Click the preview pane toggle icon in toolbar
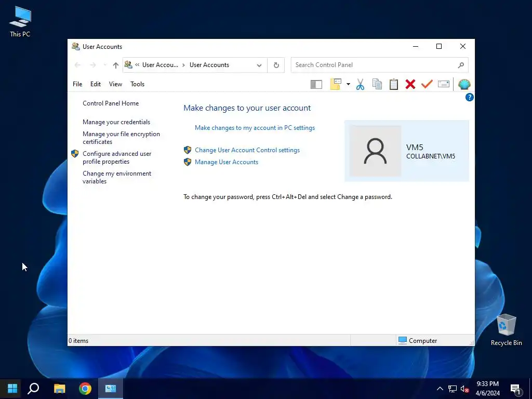 click(316, 84)
